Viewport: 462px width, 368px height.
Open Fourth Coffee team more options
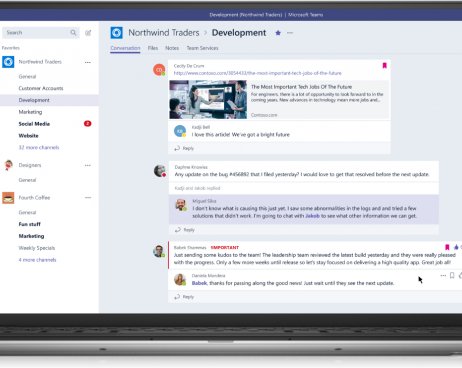tap(88, 197)
